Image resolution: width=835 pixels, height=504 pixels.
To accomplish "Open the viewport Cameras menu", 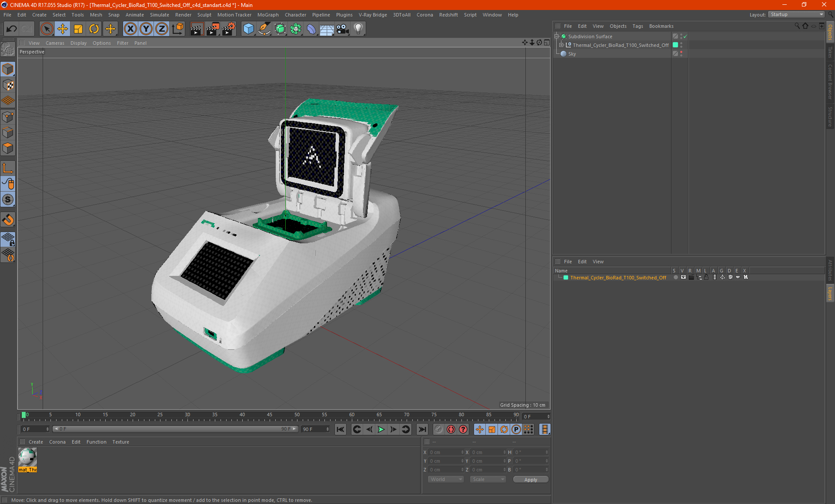I will (x=55, y=43).
